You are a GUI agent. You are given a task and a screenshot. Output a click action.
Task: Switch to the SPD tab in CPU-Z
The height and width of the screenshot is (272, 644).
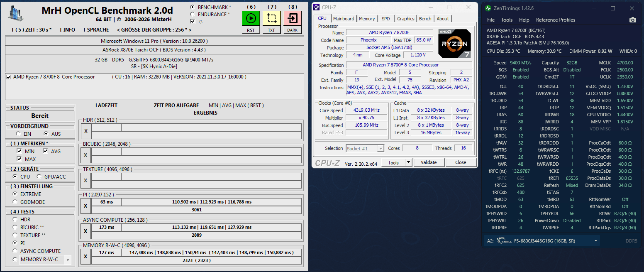tap(386, 19)
